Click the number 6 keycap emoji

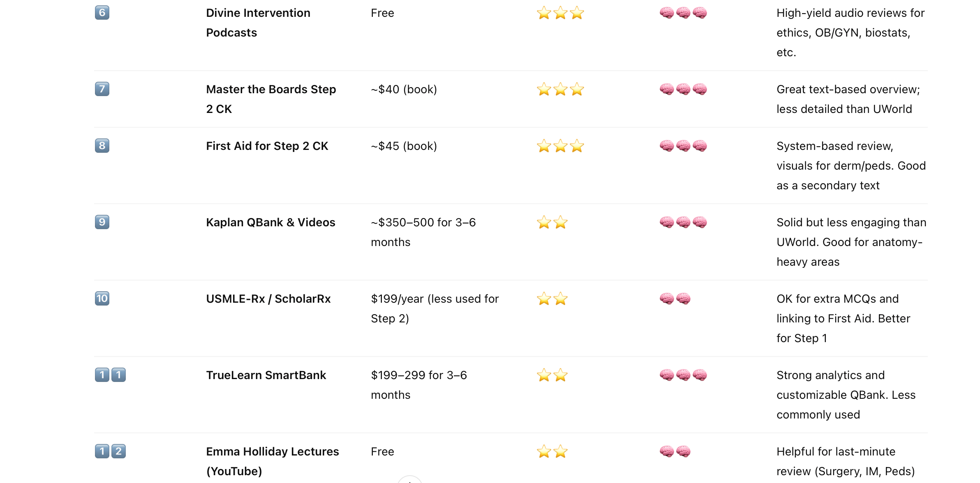102,13
